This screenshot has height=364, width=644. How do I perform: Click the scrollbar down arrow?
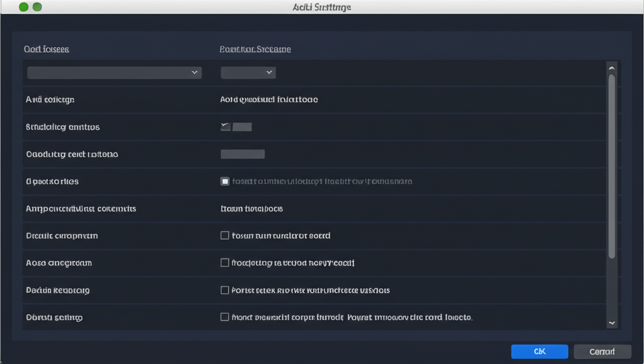[611, 323]
